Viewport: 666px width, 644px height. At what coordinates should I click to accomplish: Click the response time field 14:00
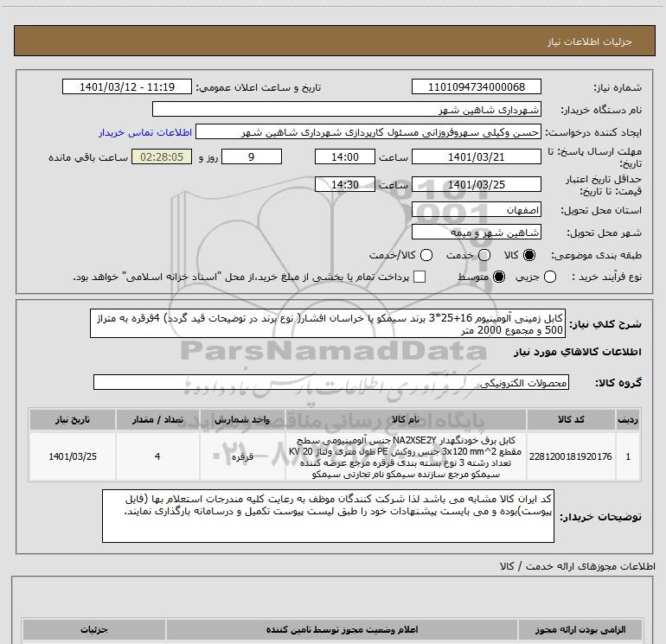(x=345, y=156)
